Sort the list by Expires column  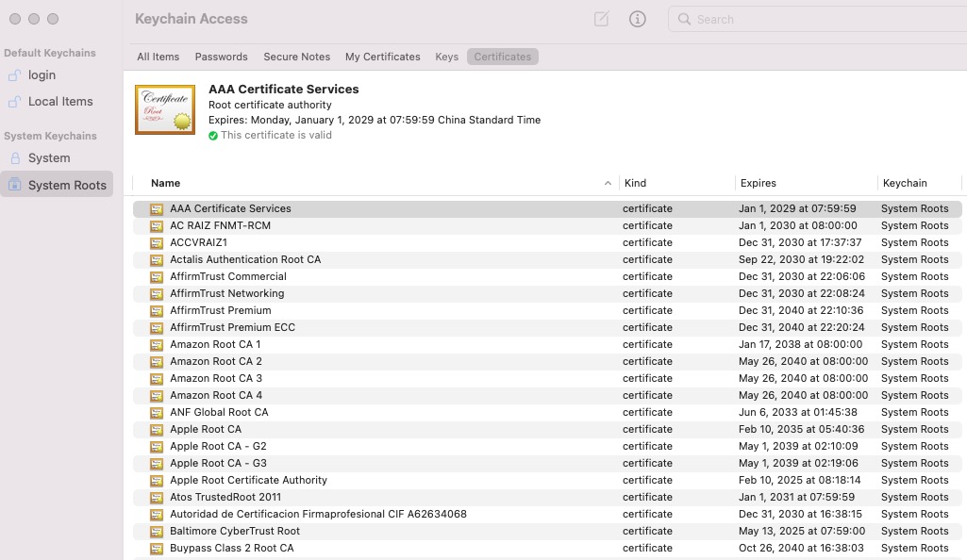tap(758, 183)
